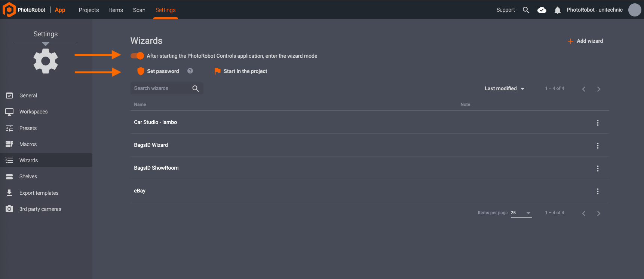
Task: Open the three-dot menu for eBay wizard
Action: [x=598, y=191]
